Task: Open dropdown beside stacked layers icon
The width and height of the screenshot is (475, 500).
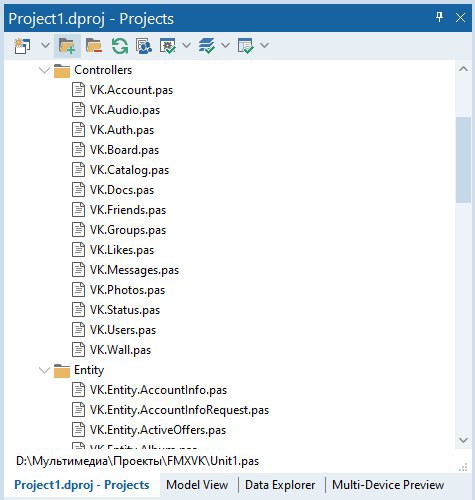Action: pos(226,45)
